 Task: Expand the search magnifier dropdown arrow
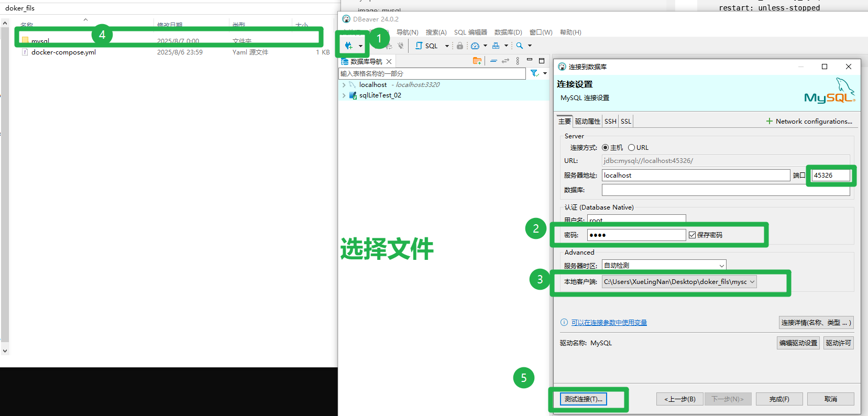(x=530, y=46)
